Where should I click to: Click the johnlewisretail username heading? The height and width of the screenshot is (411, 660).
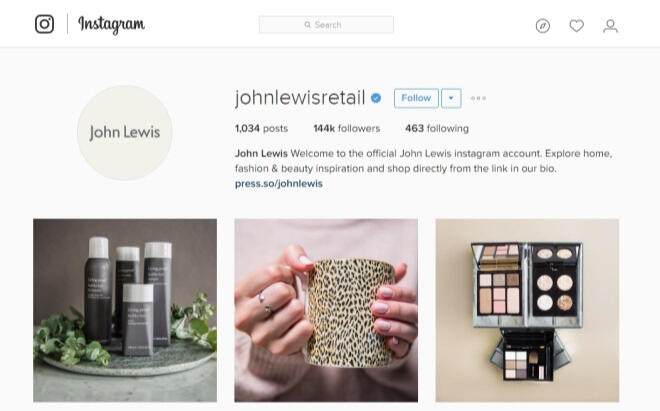pyautogui.click(x=300, y=98)
